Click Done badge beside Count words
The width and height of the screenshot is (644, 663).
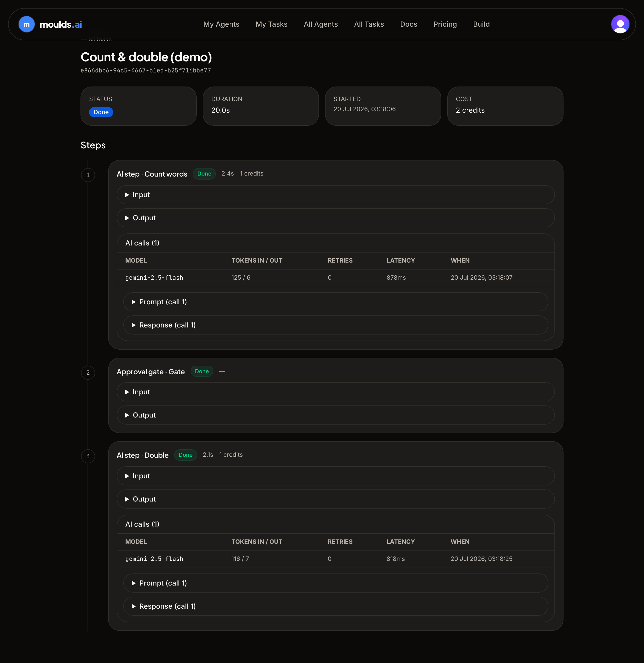(204, 174)
